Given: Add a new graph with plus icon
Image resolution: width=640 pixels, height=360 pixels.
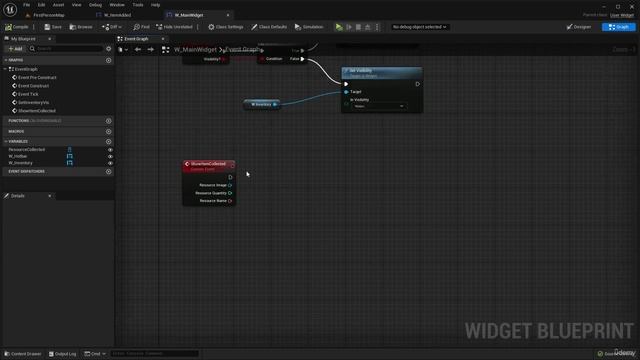Looking at the screenshot, I should (x=109, y=60).
